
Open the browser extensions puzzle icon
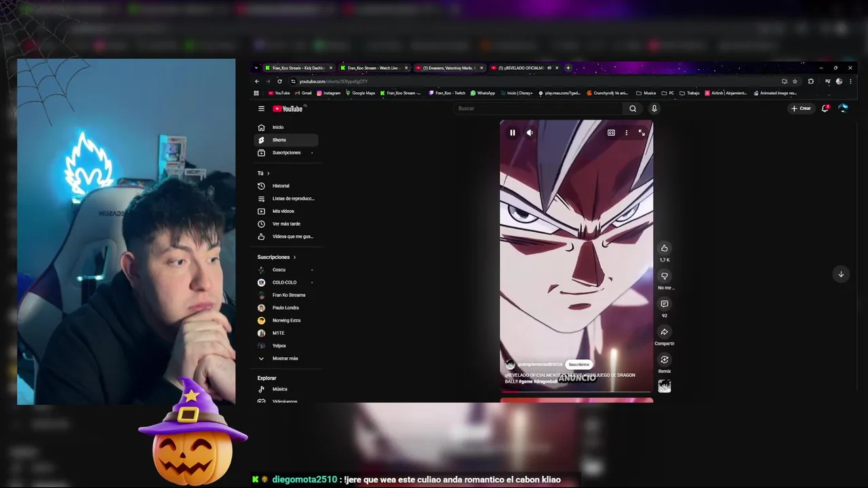(x=811, y=81)
